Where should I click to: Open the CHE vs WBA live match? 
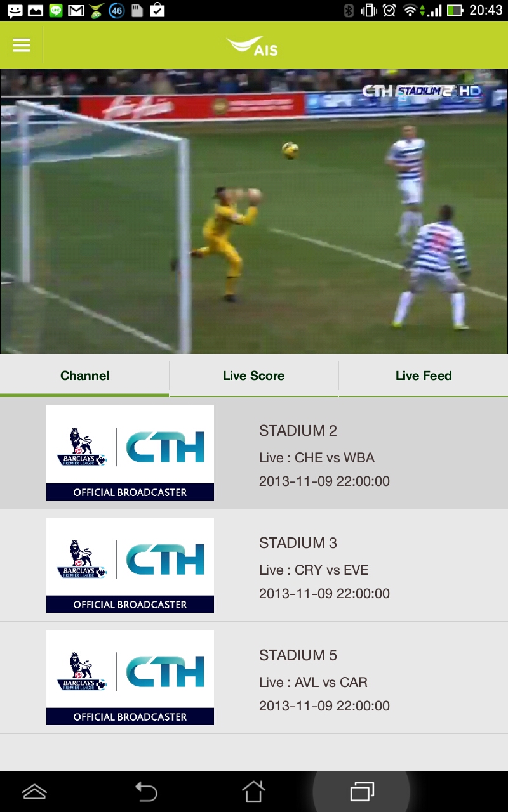pyautogui.click(x=317, y=457)
